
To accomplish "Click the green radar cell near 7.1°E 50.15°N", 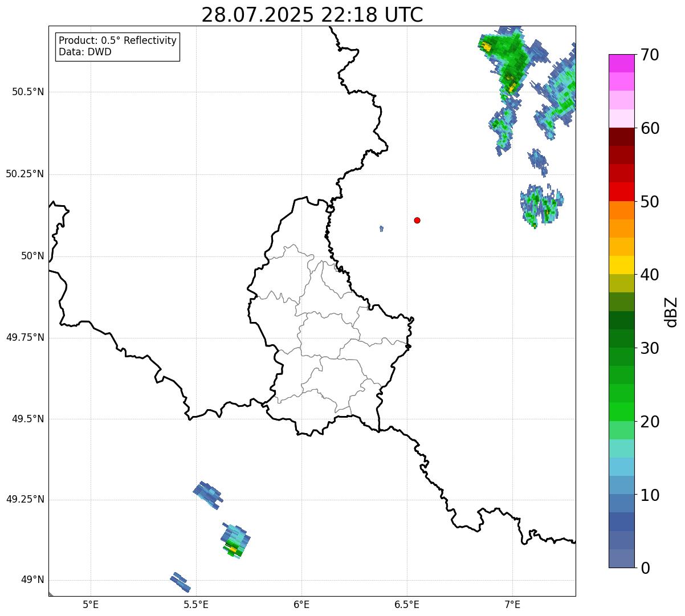I will point(541,206).
